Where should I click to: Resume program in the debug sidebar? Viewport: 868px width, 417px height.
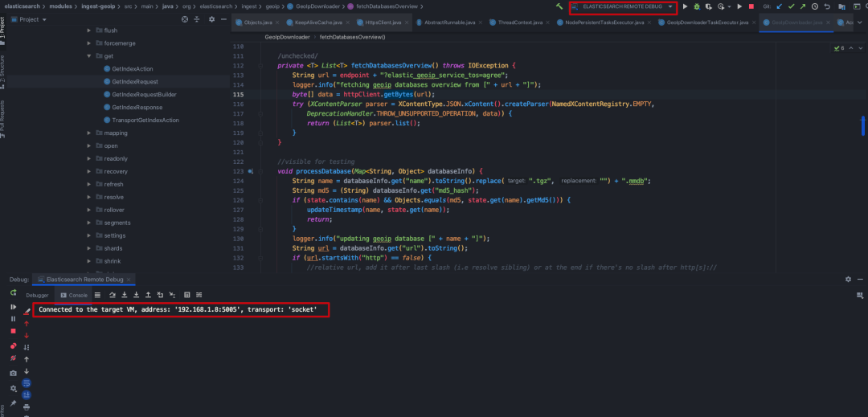pyautogui.click(x=14, y=306)
